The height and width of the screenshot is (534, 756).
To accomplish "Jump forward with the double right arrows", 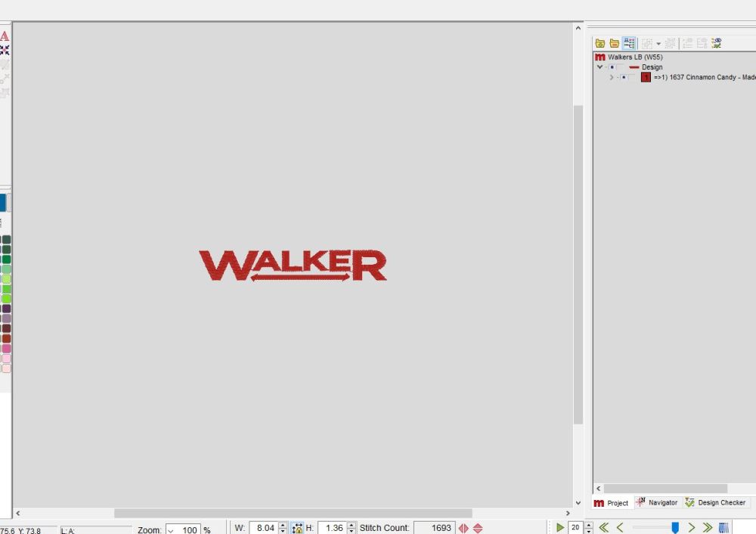I will (x=708, y=528).
